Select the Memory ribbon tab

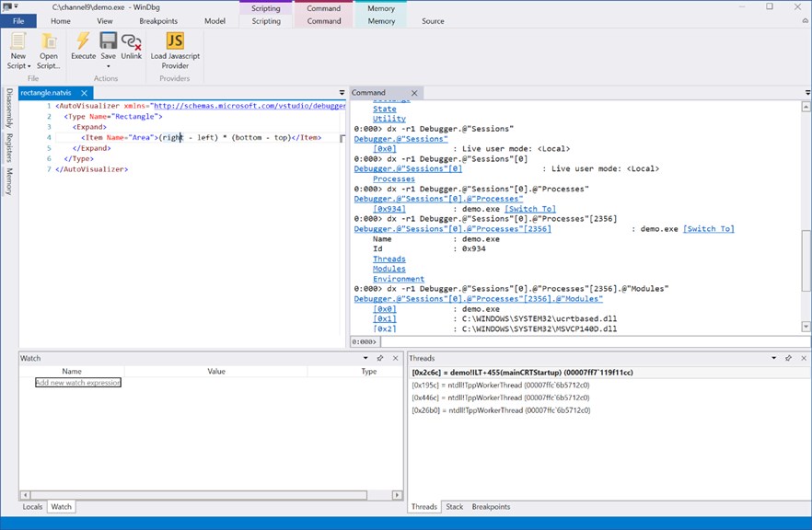click(381, 21)
